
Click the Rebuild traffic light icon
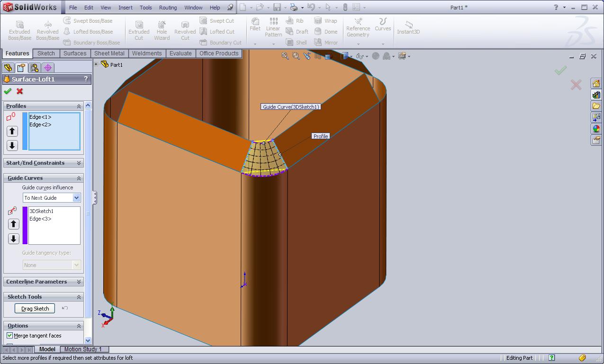(345, 7)
